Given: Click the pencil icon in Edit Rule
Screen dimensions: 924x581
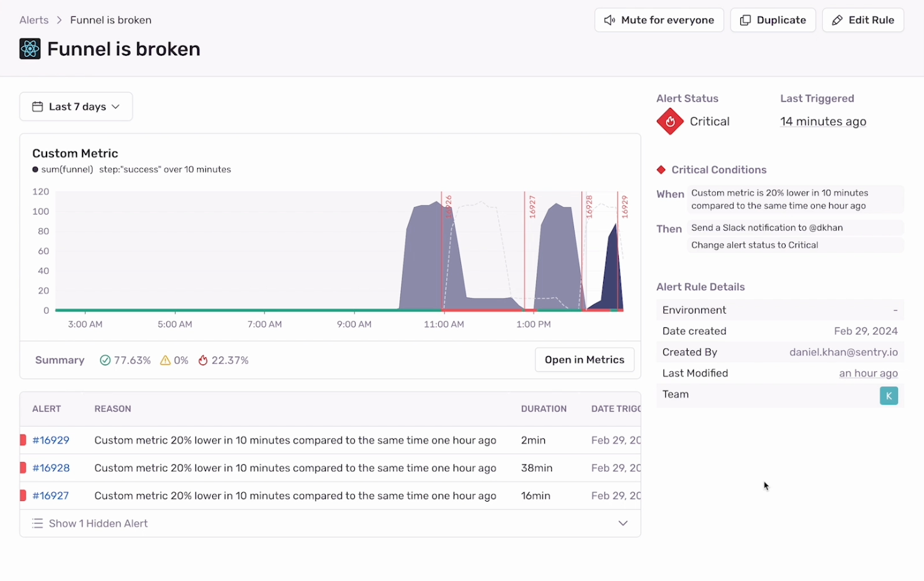Looking at the screenshot, I should click(837, 20).
